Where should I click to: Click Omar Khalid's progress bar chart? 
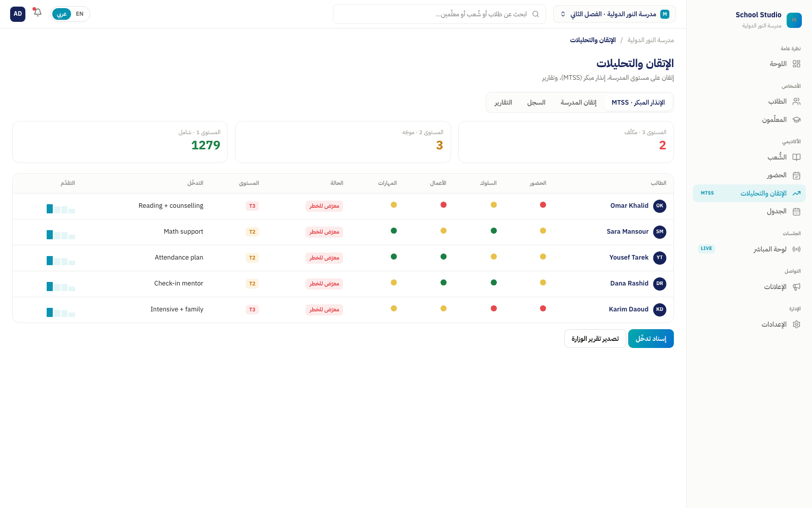[x=61, y=208]
